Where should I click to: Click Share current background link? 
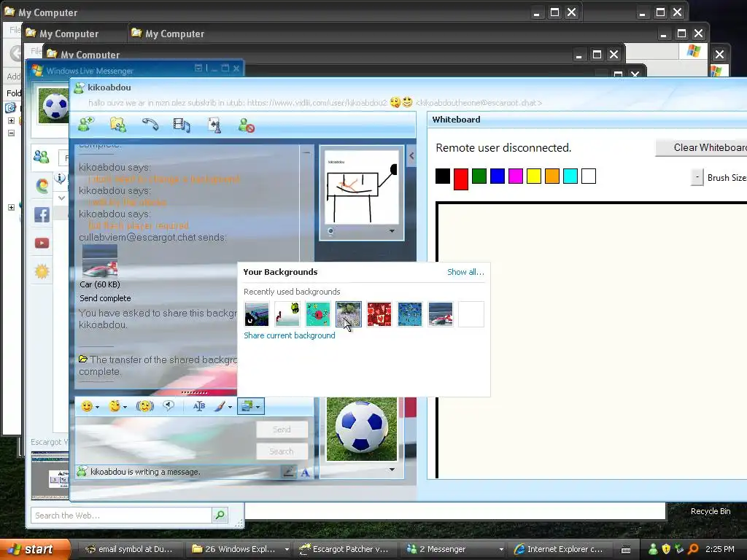[290, 335]
